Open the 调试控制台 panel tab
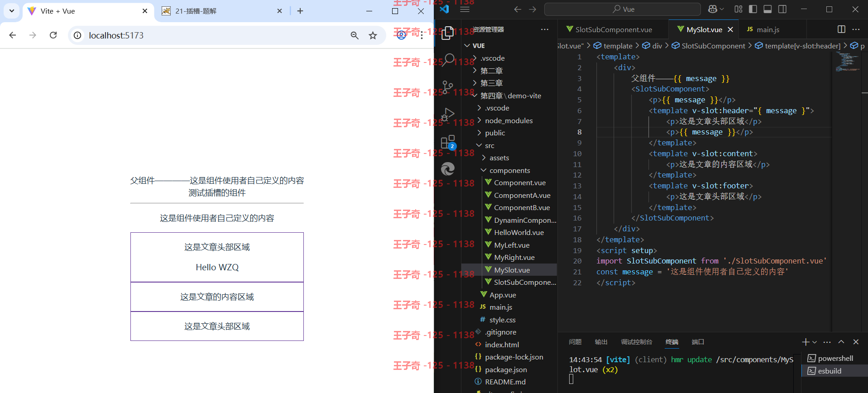This screenshot has height=393, width=868. 636,342
